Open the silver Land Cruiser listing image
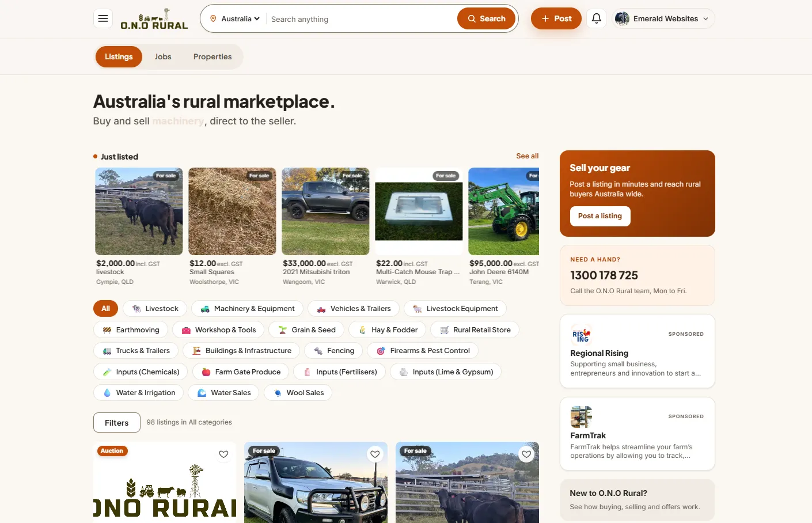Viewport: 812px width, 523px height. tap(316, 483)
